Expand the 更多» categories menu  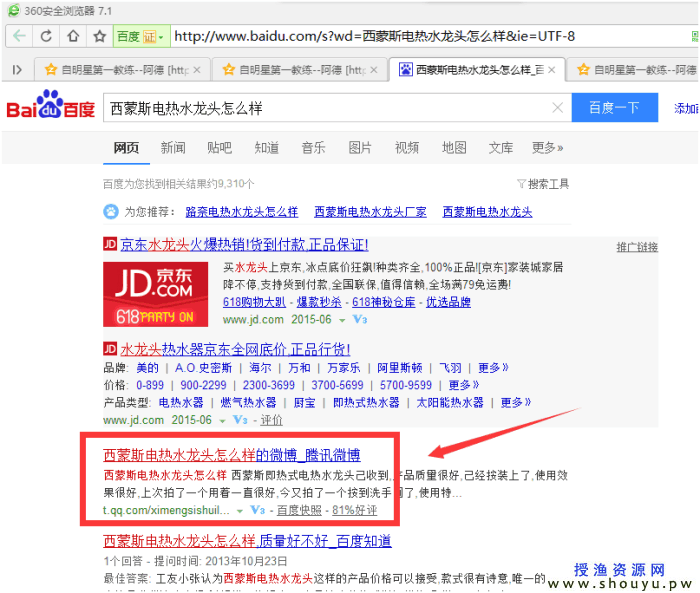(547, 148)
